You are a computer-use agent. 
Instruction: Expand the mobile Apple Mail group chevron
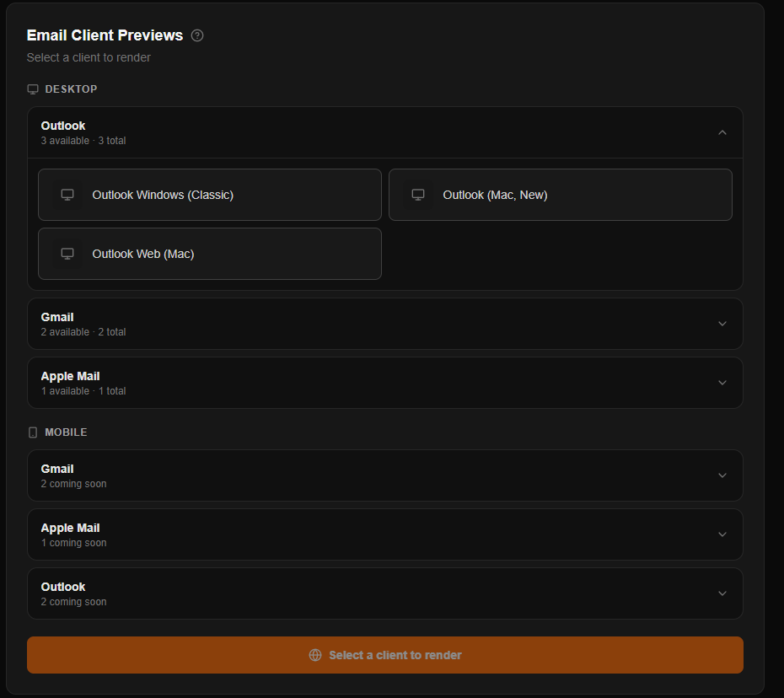click(722, 534)
